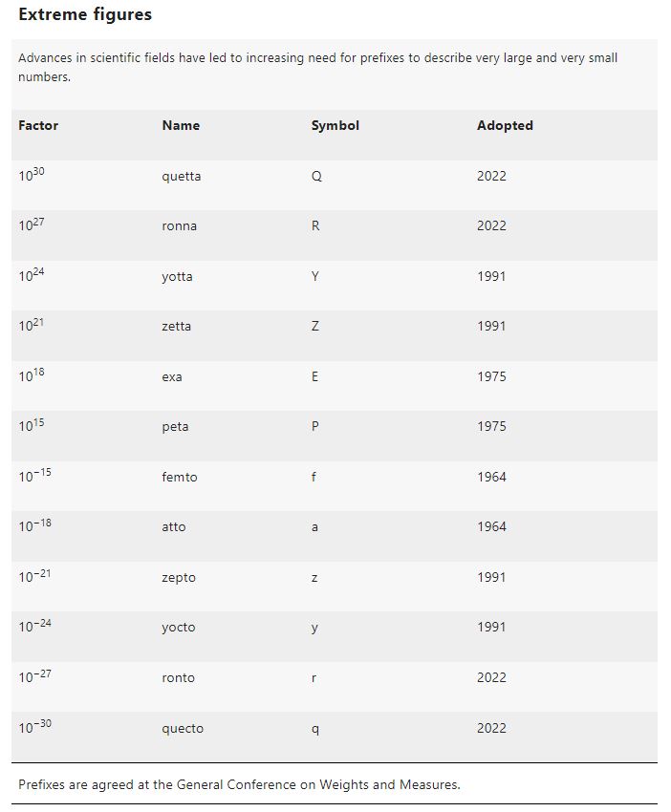Screen dimensions: 671x812
Task: Click the intro paragraph about scientific advances
Action: [x=317, y=67]
